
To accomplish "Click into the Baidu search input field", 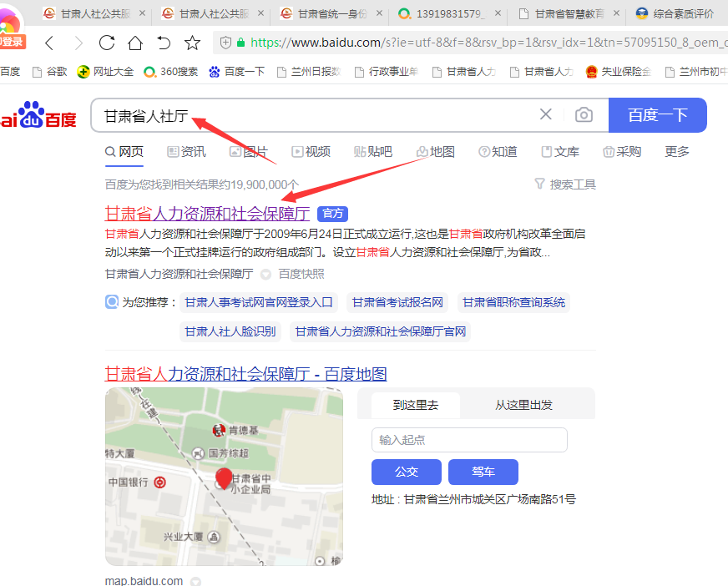I will pyautogui.click(x=316, y=115).
